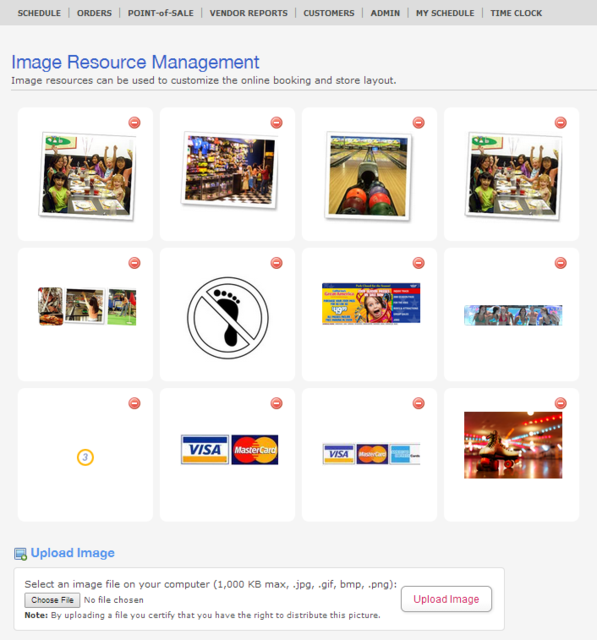The image size is (597, 640).
Task: Select the yellow circled number 3 thumbnail
Action: tap(85, 457)
